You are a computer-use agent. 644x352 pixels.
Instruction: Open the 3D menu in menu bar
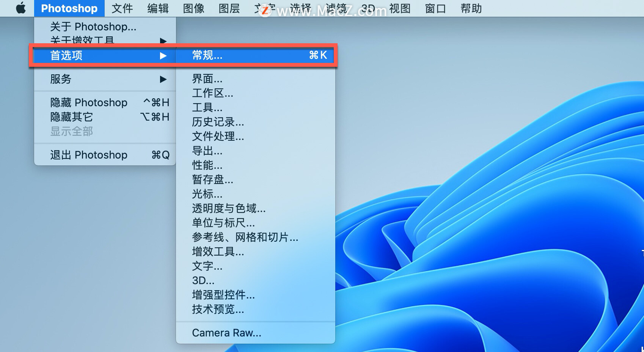(368, 8)
